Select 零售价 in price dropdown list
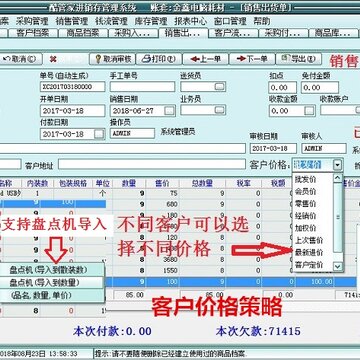 pyautogui.click(x=305, y=204)
